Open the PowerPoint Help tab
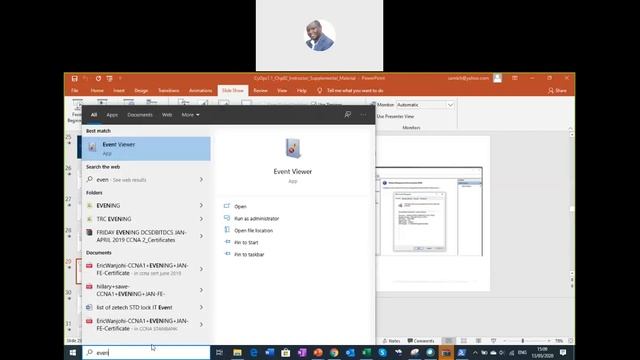Viewport: 640px width, 360px height. coord(302,91)
